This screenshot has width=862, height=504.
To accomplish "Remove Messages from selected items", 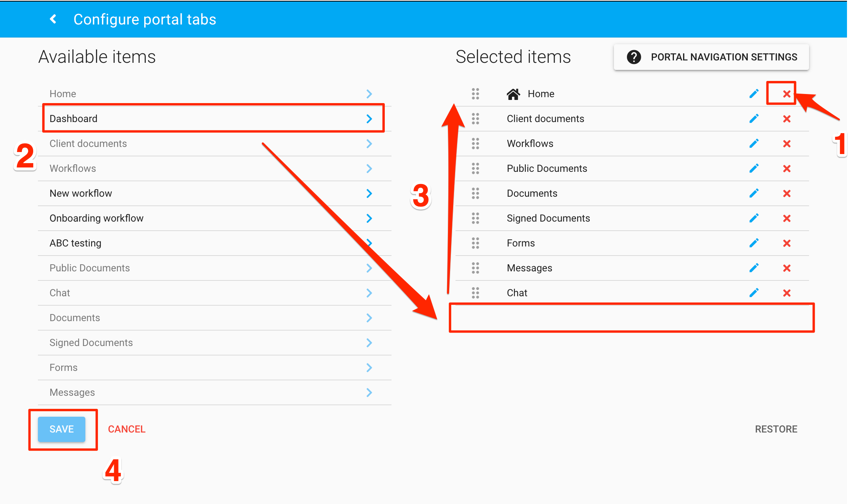I will click(x=787, y=268).
